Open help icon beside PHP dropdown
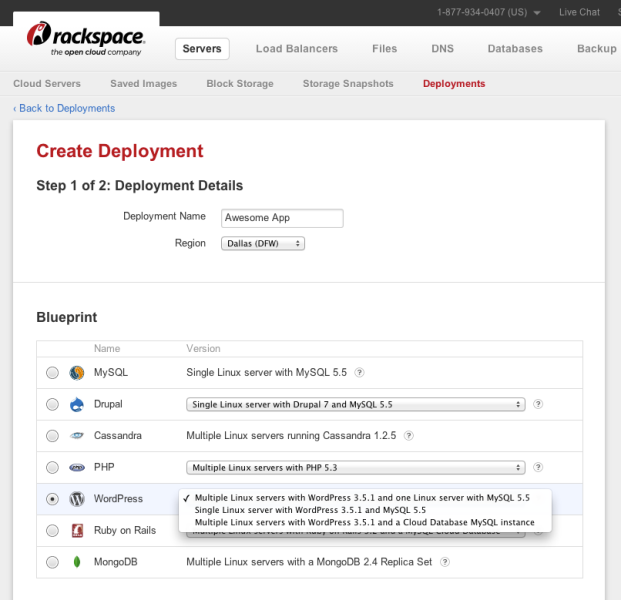This screenshot has width=621, height=600. 538,467
